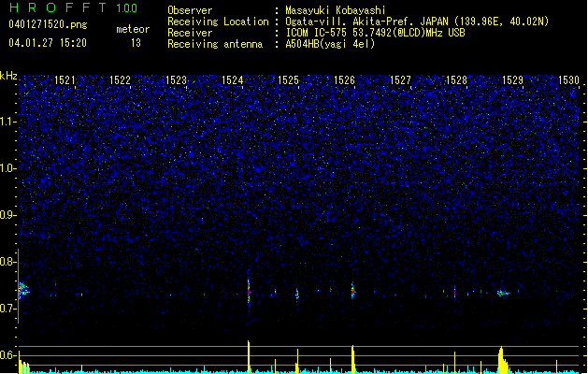Screen dimensions: 588x374
Task: Click the kHz axis unit label
Action: click(8, 76)
